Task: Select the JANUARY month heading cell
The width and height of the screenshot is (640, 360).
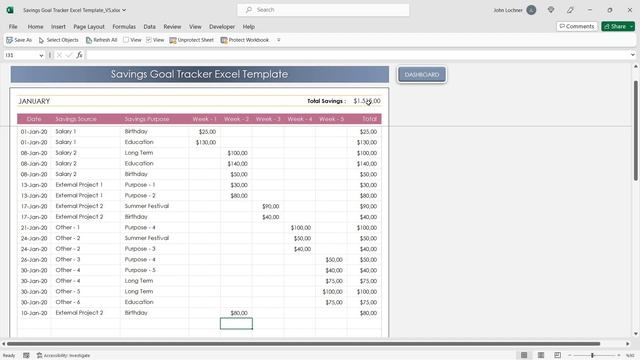Action: 34,101
